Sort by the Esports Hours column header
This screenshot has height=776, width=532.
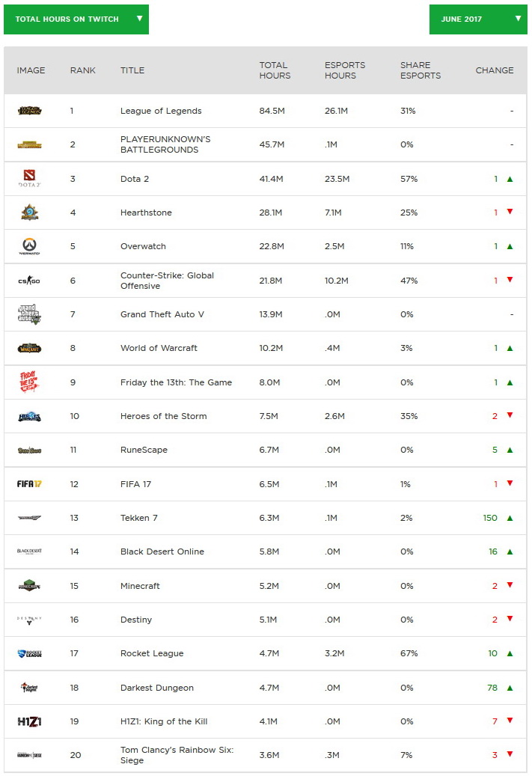(345, 70)
